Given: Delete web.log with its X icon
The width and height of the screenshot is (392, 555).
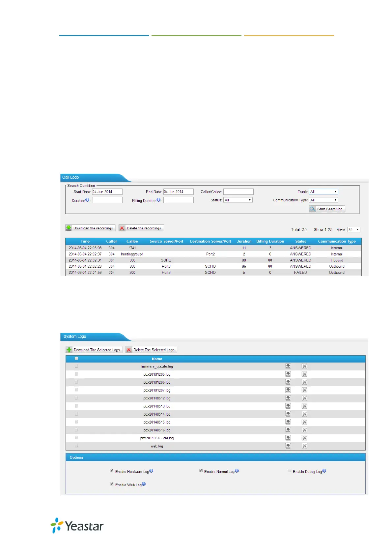Looking at the screenshot, I should (x=305, y=446).
